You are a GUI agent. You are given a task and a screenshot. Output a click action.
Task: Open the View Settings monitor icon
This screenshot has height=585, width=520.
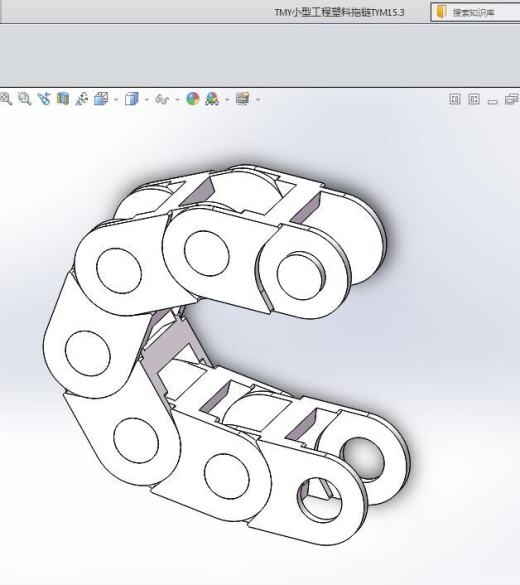click(x=242, y=99)
